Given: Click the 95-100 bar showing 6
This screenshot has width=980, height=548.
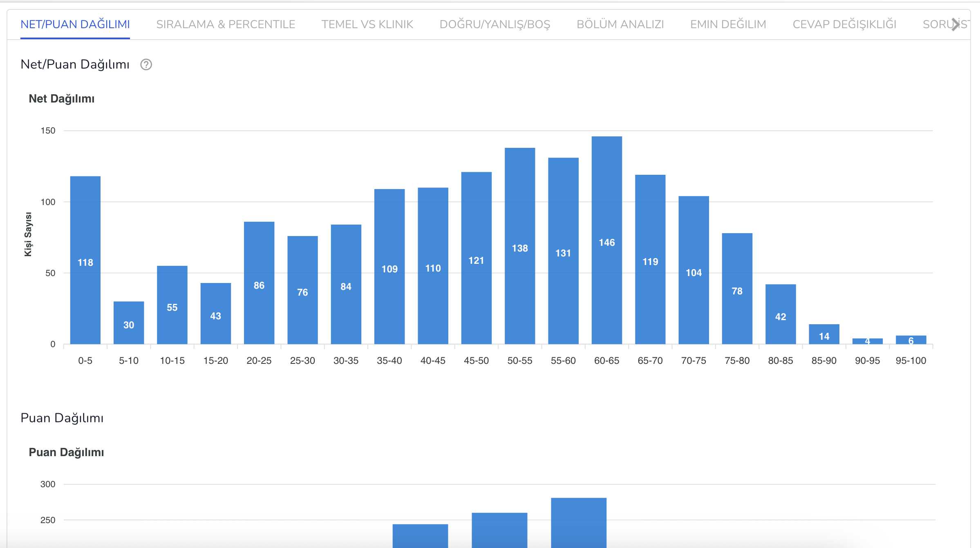Looking at the screenshot, I should [x=911, y=340].
